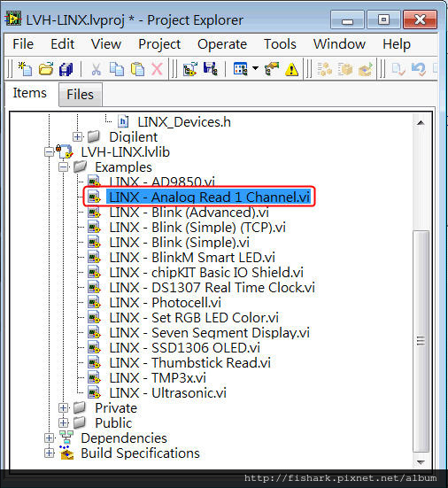Select LINX - Blink (Simple).vi

(179, 243)
